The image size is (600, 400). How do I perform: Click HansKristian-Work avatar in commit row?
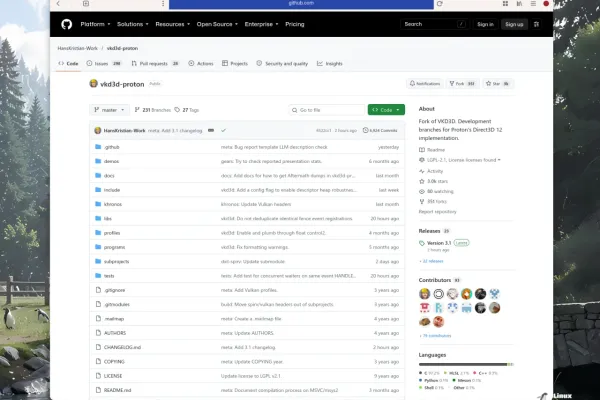pyautogui.click(x=98, y=131)
